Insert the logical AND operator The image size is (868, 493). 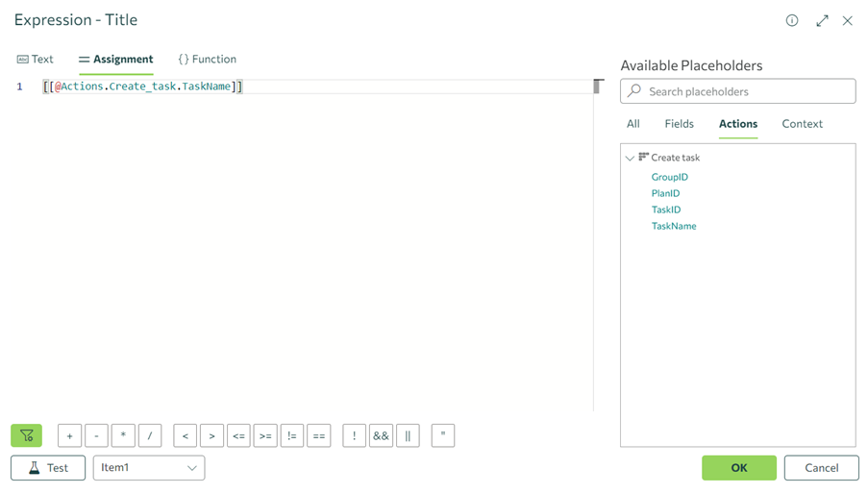381,436
